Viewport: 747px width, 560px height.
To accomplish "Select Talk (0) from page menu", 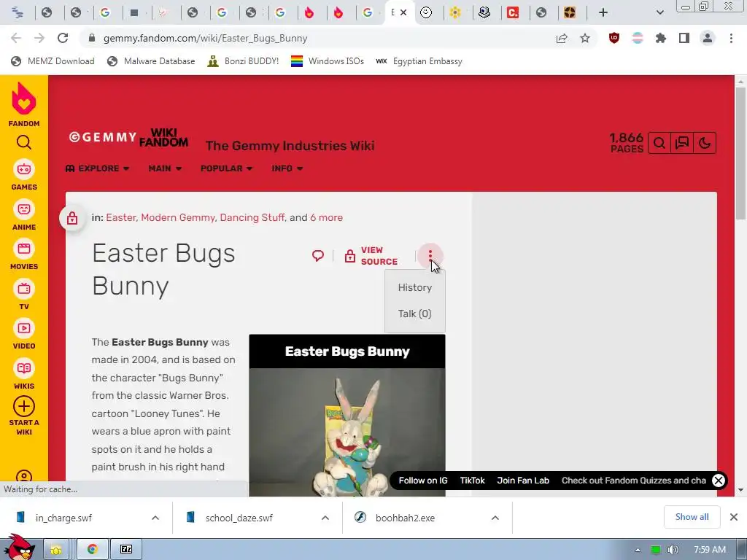I will pyautogui.click(x=415, y=314).
